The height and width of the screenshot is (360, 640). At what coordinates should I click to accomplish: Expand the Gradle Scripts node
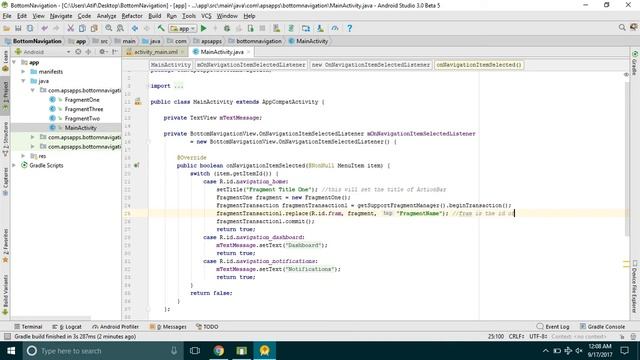(14, 165)
